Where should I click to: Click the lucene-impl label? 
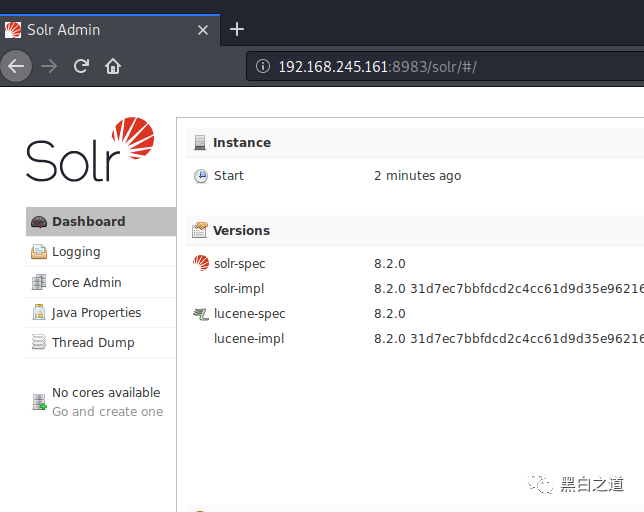tap(249, 339)
